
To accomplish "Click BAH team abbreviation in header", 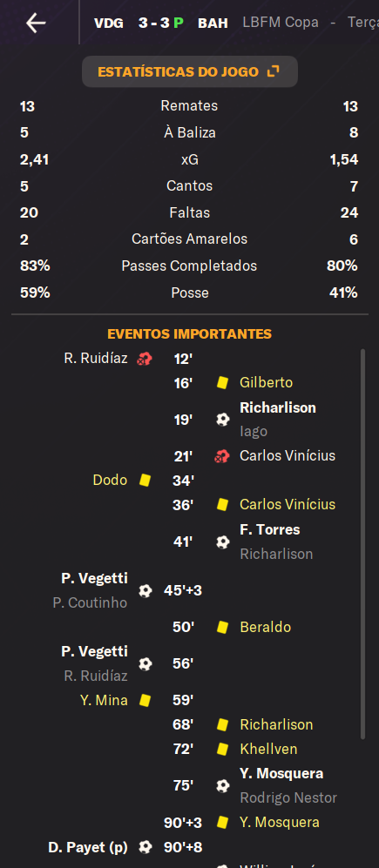I will click(x=213, y=24).
